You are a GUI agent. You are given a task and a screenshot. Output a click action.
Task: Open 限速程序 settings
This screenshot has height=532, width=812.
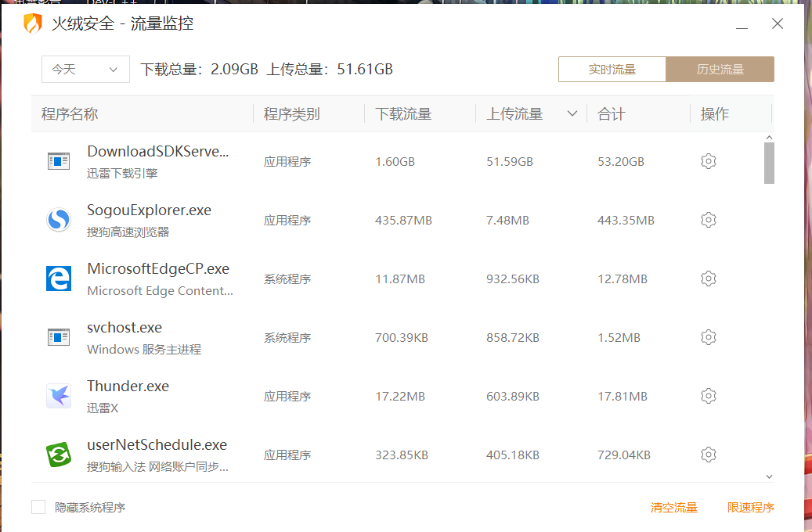[x=749, y=507]
